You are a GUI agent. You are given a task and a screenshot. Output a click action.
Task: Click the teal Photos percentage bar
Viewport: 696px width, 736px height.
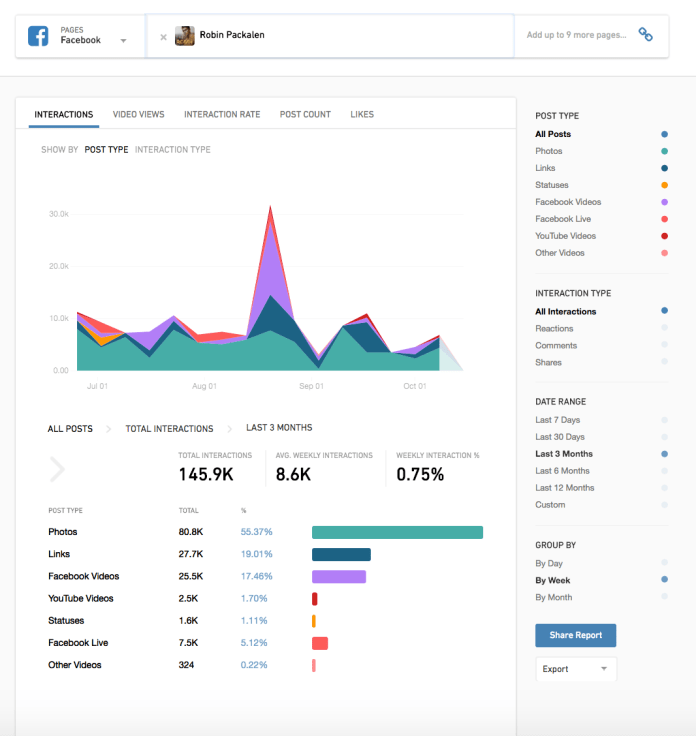397,532
